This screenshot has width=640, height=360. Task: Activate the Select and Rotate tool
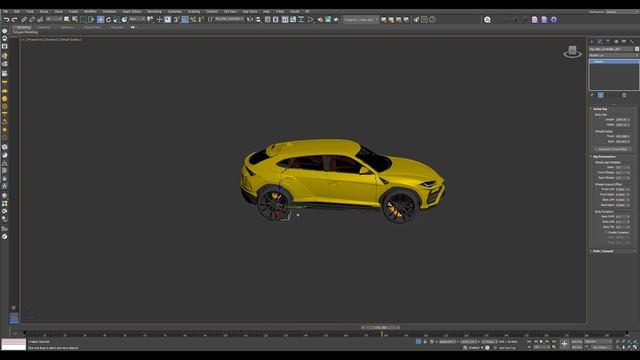click(x=108, y=20)
